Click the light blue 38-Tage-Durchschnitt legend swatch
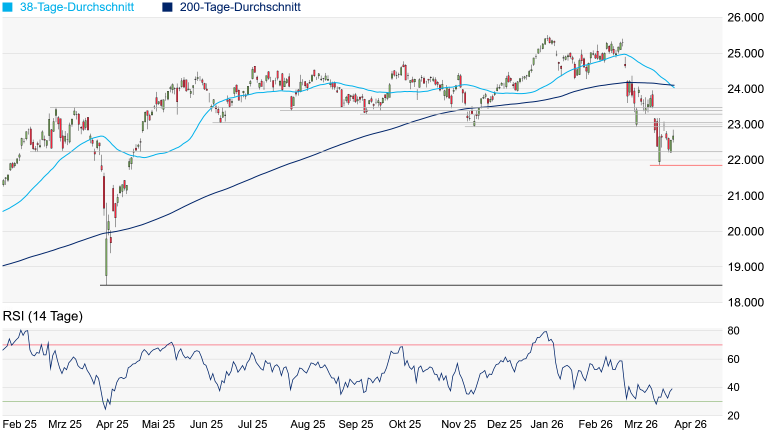This screenshot has height=430, width=765. click(7, 7)
